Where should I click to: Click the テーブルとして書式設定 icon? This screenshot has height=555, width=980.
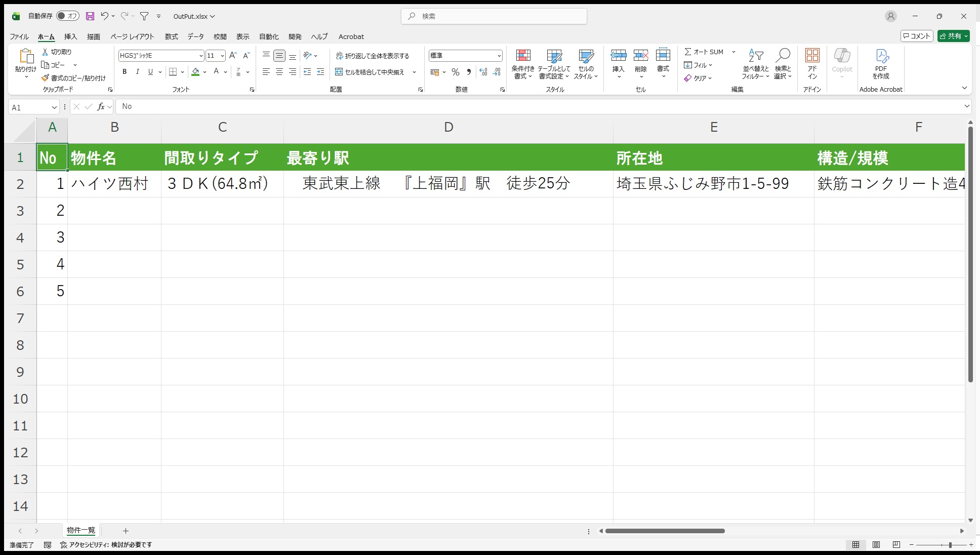click(554, 64)
